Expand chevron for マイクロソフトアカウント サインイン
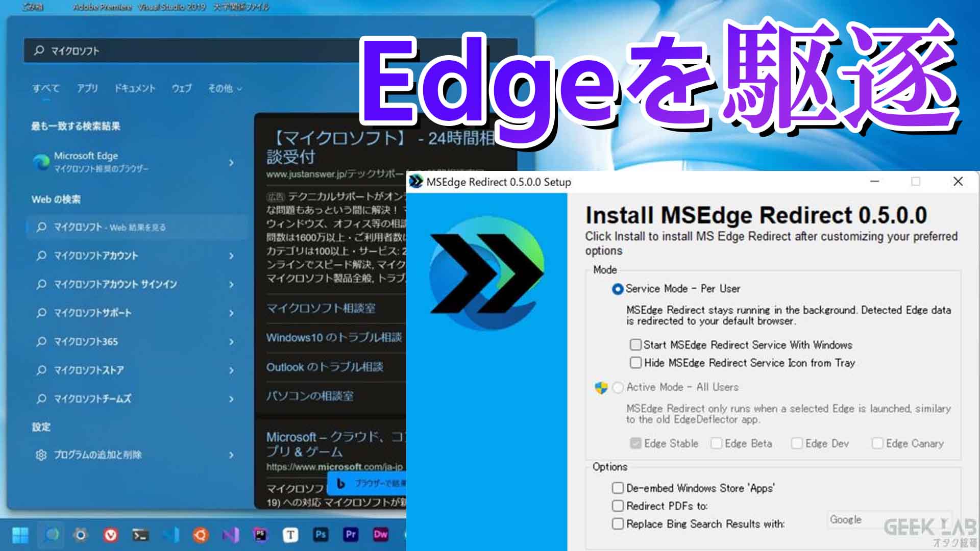980x551 pixels. pyautogui.click(x=231, y=284)
